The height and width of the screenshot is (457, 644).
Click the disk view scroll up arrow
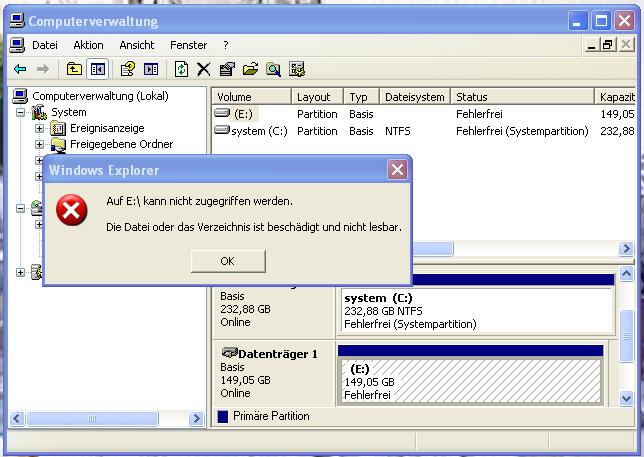point(626,273)
